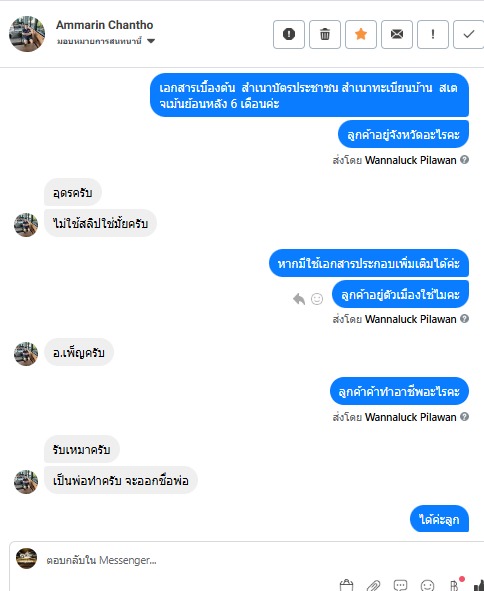Viewport: 484px width, 591px height.
Task: Attach a file with the paperclip icon
Action: click(x=373, y=585)
